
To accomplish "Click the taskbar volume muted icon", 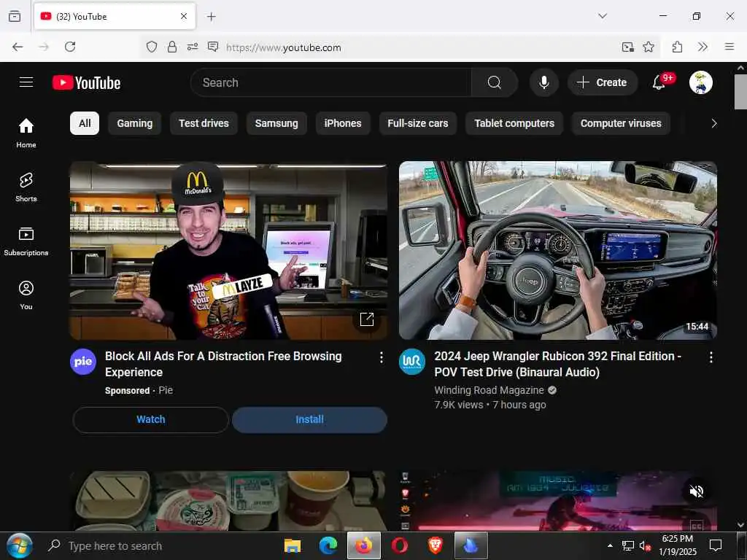I will point(645,546).
